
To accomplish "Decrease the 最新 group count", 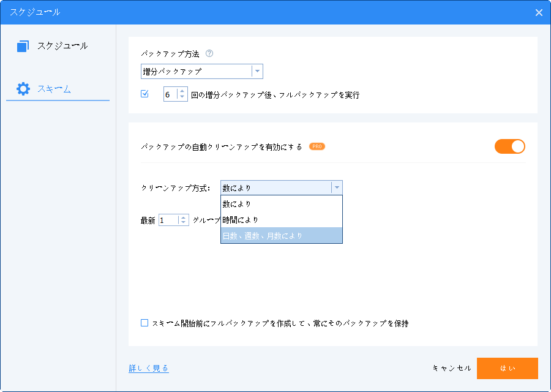I will (184, 223).
